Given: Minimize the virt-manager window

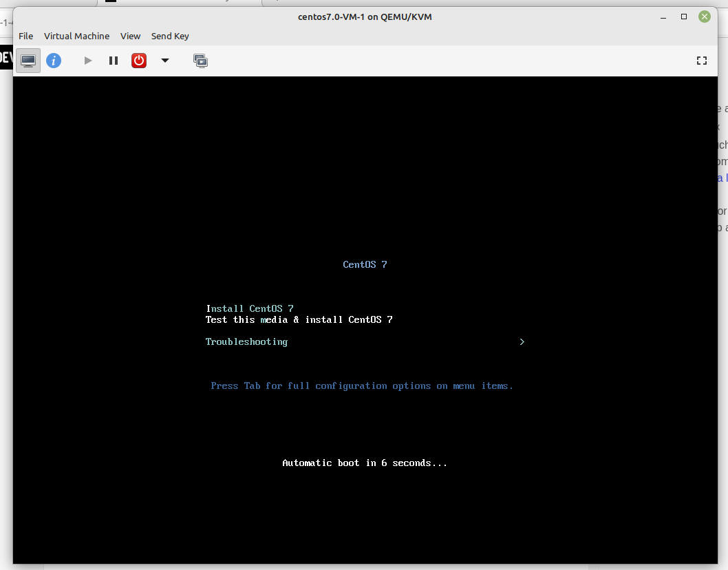Looking at the screenshot, I should point(663,17).
